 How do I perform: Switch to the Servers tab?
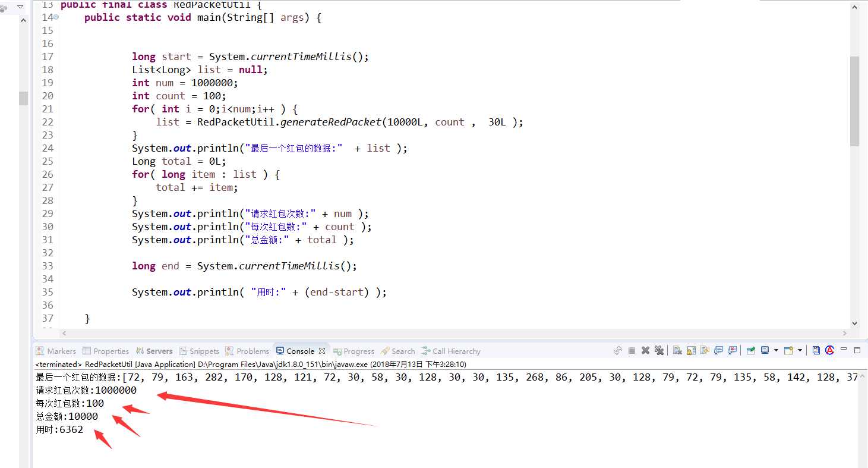pos(154,351)
